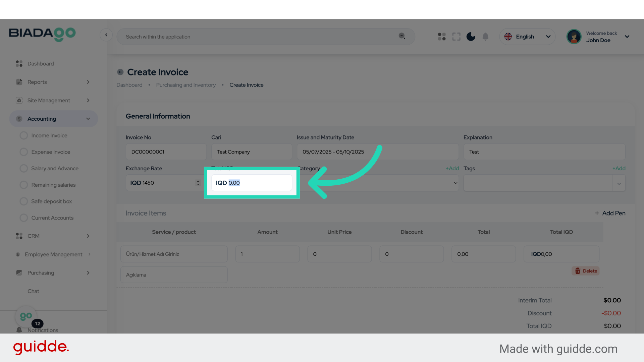Click the Exchange Rate stepper arrows
This screenshot has height=362, width=644.
[x=198, y=183]
